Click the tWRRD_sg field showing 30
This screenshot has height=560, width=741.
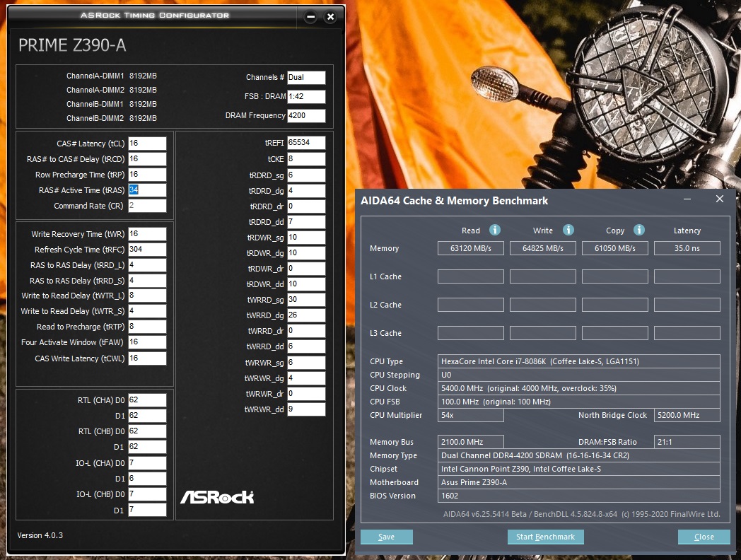[306, 300]
